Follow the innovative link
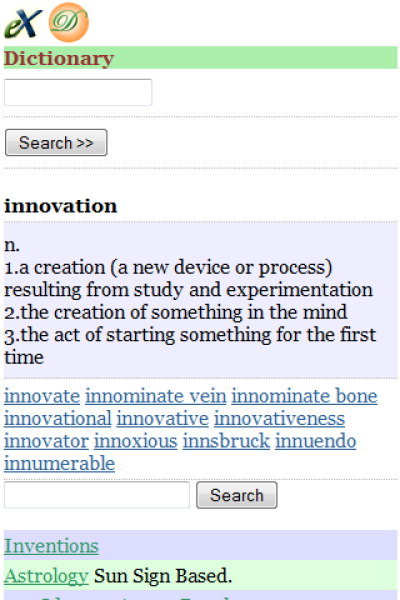The image size is (400, 600). click(x=163, y=419)
